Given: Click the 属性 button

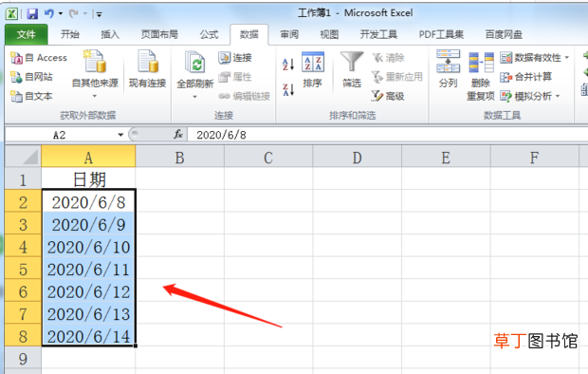Looking at the screenshot, I should click(235, 77).
